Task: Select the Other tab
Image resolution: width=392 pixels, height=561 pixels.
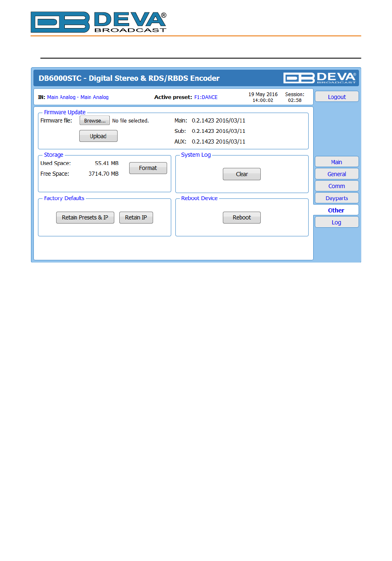Action: pyautogui.click(x=336, y=210)
